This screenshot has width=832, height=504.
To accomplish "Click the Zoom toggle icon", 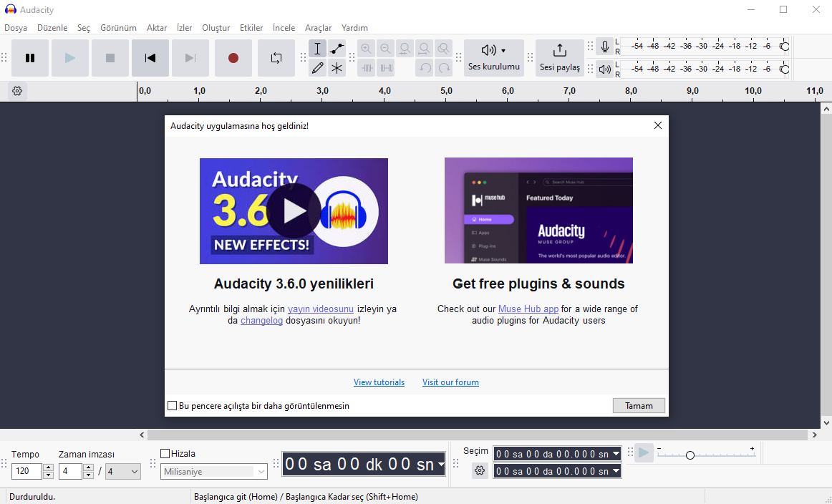I will click(x=444, y=49).
